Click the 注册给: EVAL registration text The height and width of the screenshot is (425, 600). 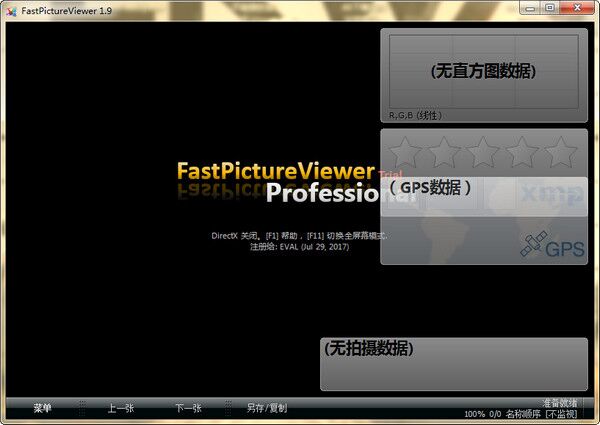click(299, 247)
